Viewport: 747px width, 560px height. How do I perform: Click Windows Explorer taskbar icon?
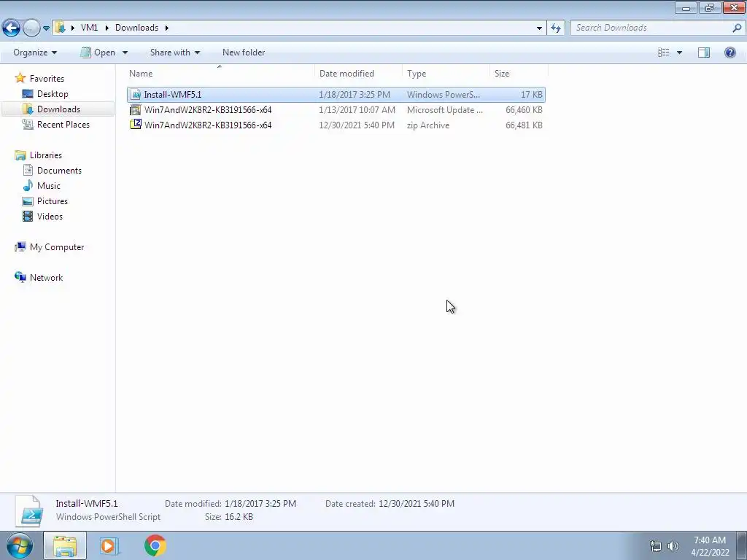(x=65, y=545)
